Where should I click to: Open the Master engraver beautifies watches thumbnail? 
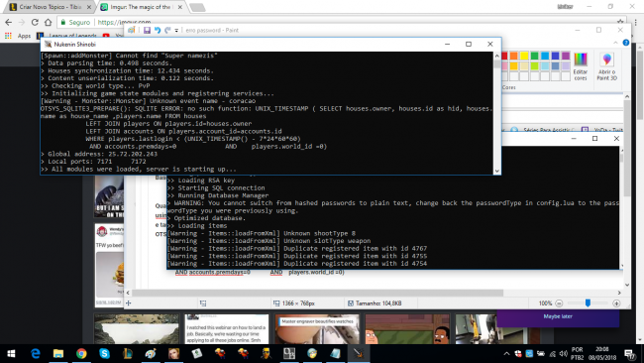[317, 329]
